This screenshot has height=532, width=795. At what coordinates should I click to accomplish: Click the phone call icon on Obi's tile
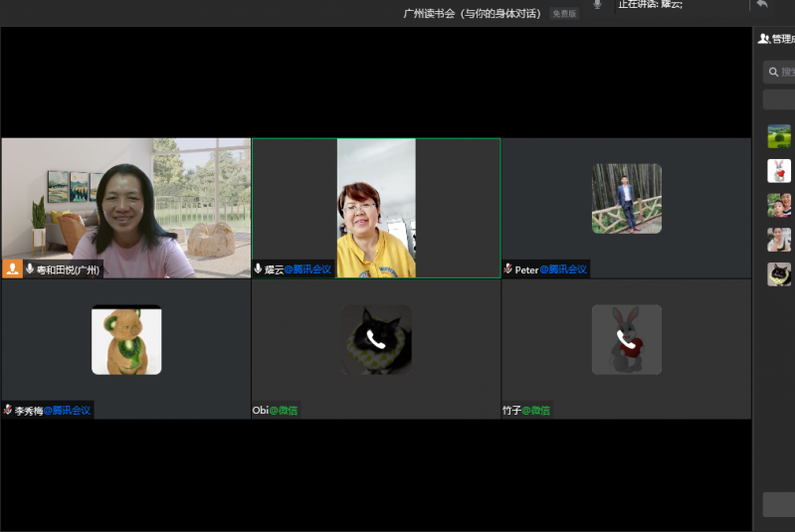coord(376,340)
